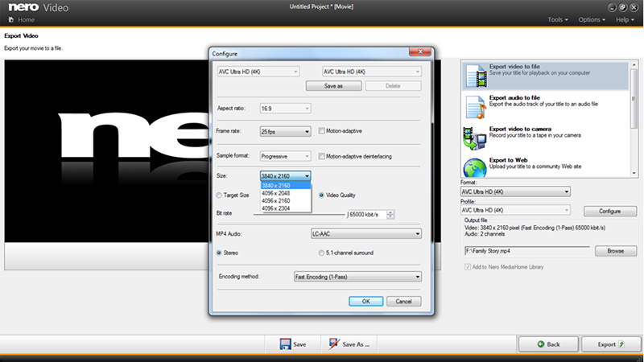Open the Tools menu
This screenshot has width=644, height=362.
pos(557,19)
